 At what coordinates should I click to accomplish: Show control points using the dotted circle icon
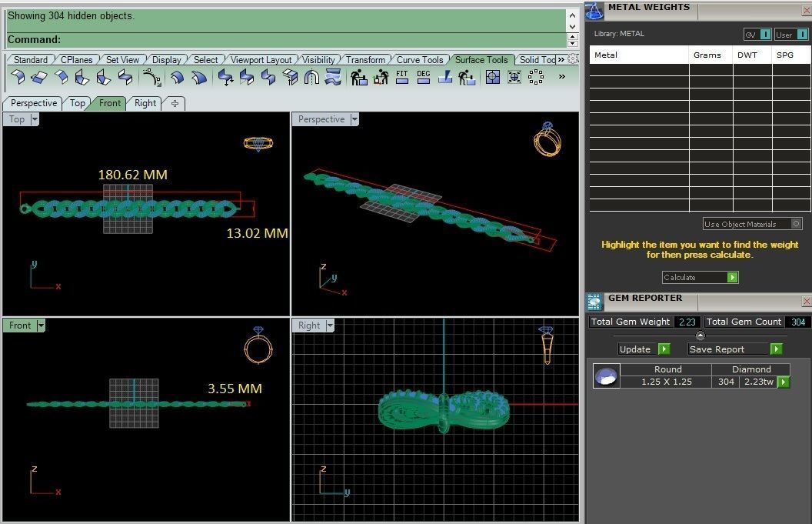pyautogui.click(x=535, y=77)
